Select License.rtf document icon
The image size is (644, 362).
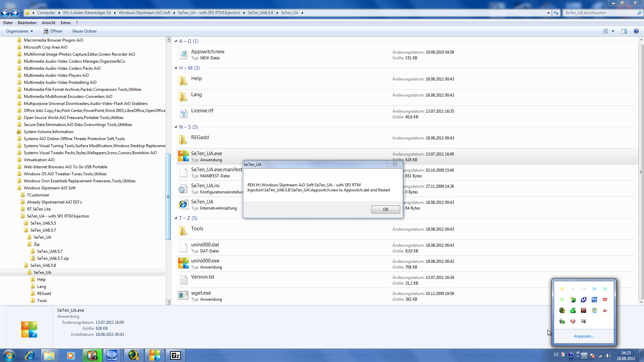[x=183, y=113]
